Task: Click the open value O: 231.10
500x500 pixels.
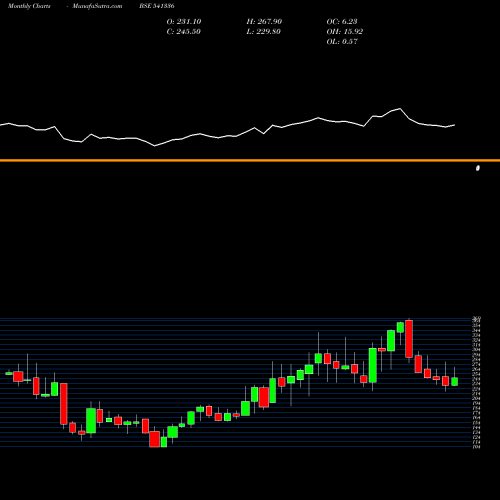Action: (184, 21)
